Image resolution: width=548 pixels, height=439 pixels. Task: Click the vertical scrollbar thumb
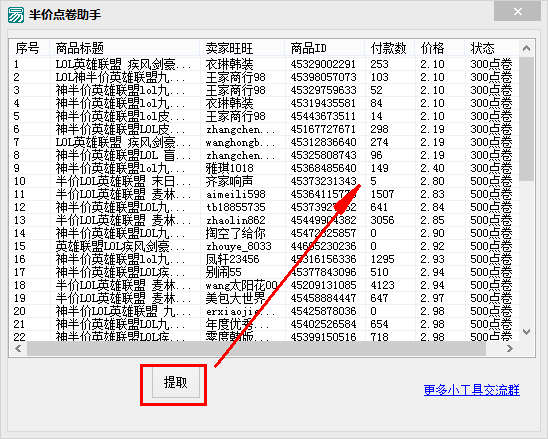[526, 119]
